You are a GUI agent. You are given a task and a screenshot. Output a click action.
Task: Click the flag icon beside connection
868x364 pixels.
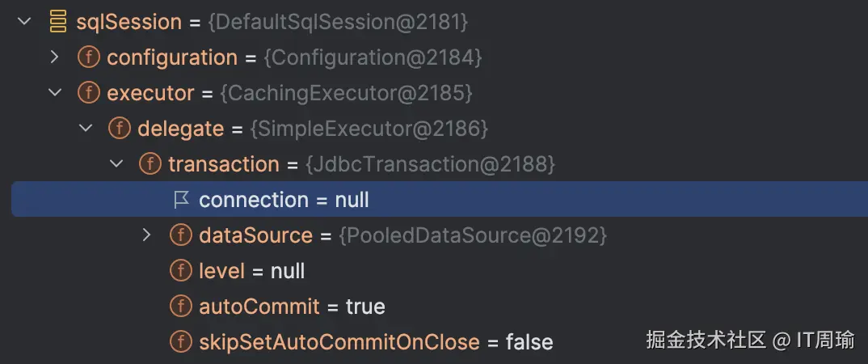click(181, 200)
